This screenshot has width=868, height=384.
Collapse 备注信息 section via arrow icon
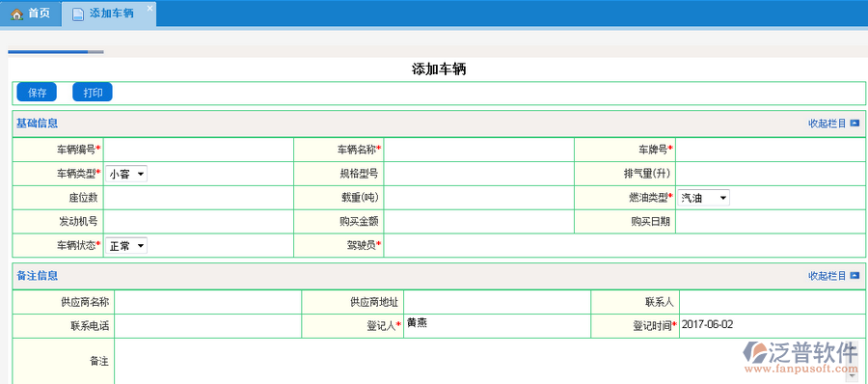pos(854,275)
